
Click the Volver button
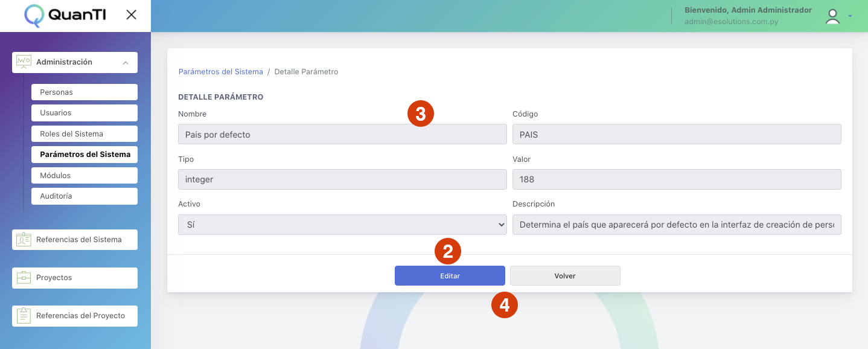[x=565, y=276]
